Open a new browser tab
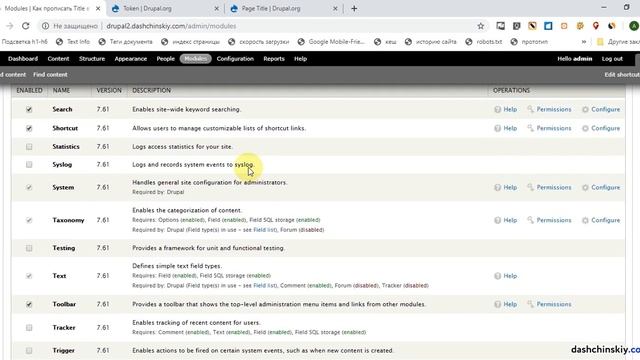Image resolution: width=640 pixels, height=360 pixels. click(354, 8)
